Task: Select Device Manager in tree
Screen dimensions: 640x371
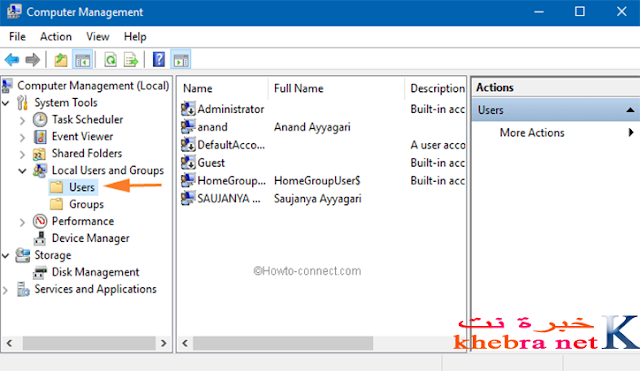Action: (x=91, y=238)
